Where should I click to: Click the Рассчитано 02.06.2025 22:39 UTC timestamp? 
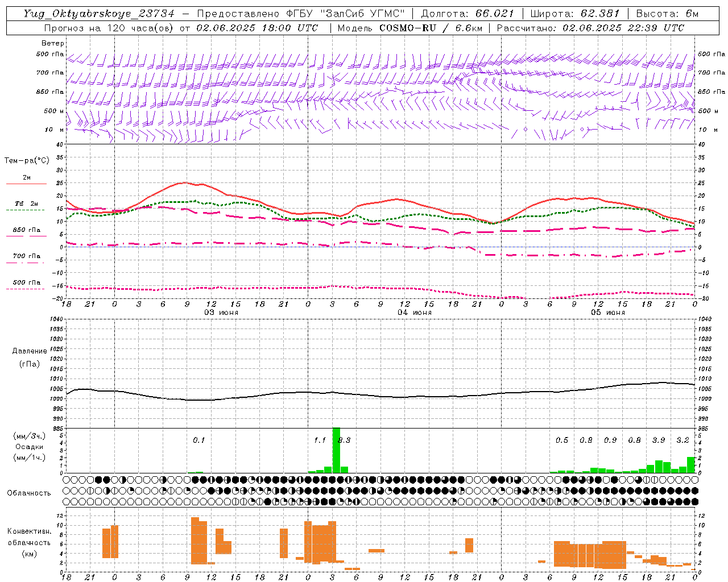[590, 28]
